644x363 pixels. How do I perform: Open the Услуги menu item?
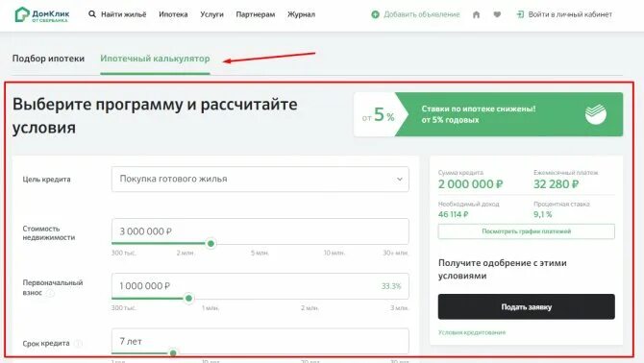[211, 14]
